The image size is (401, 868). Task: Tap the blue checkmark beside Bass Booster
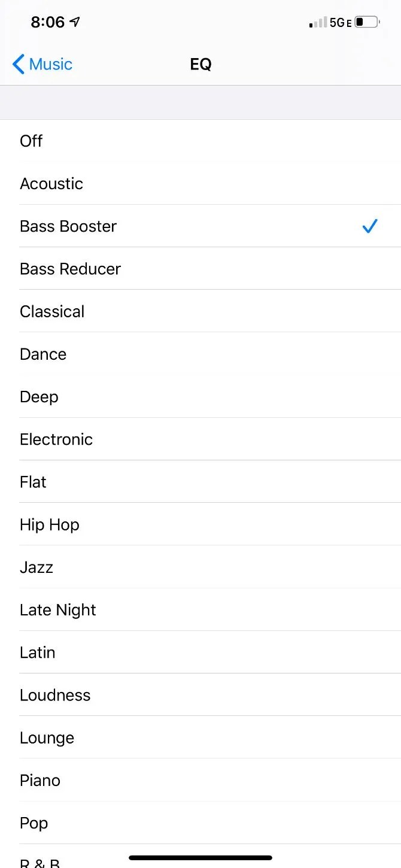pyautogui.click(x=369, y=226)
